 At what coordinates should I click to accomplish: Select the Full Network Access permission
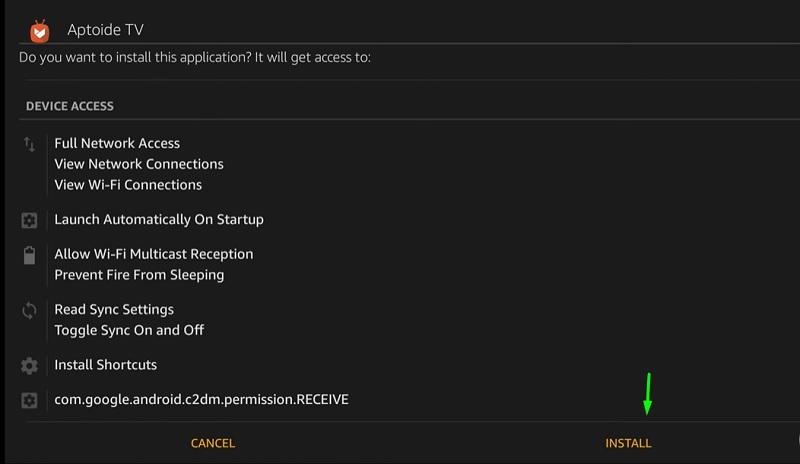(x=117, y=143)
